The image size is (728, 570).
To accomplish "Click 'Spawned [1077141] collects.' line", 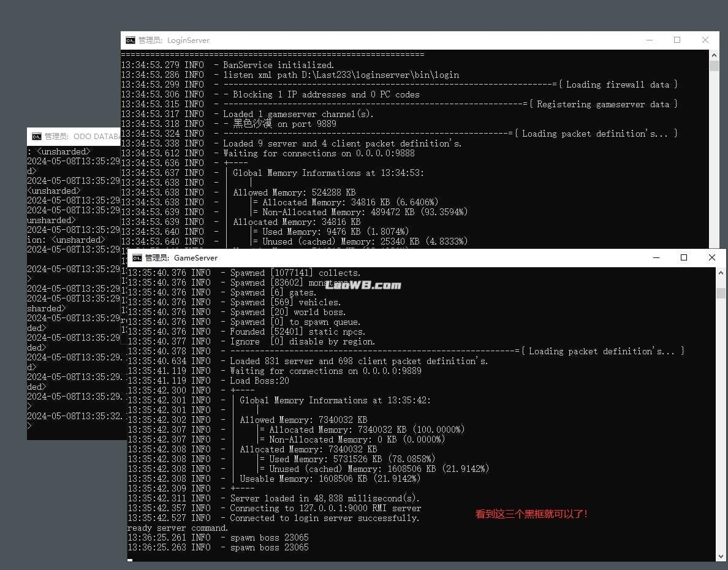I will pyautogui.click(x=245, y=273).
